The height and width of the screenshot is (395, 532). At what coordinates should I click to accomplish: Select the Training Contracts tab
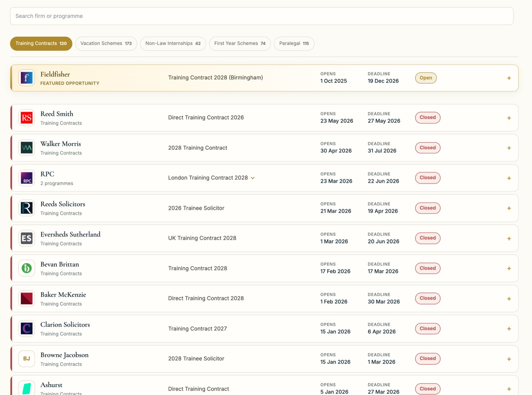(41, 44)
